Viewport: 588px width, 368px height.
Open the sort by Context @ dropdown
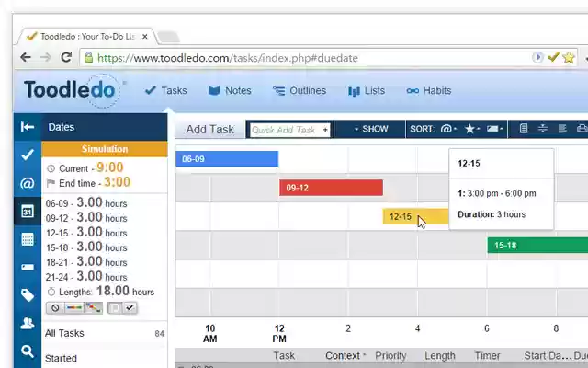pos(448,129)
